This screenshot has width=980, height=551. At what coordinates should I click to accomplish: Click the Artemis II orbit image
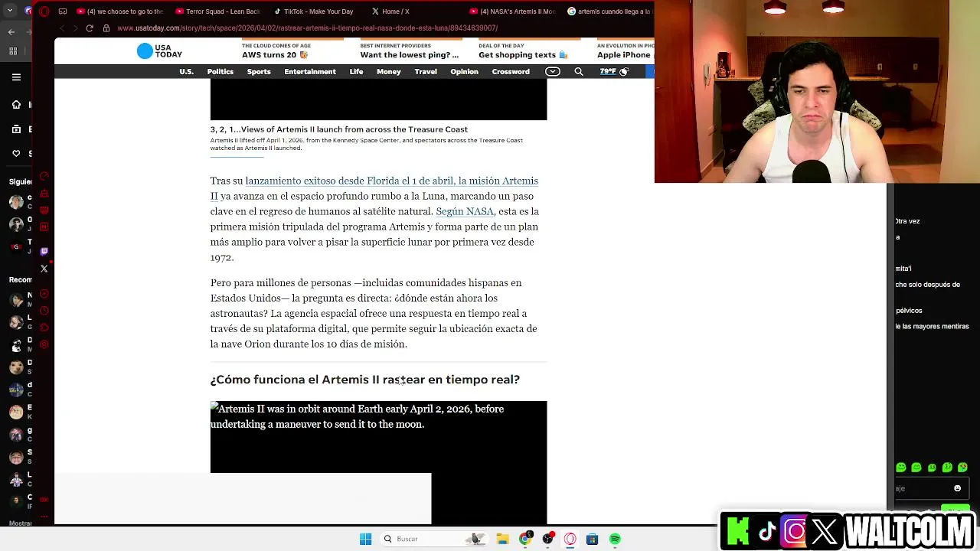tap(378, 462)
